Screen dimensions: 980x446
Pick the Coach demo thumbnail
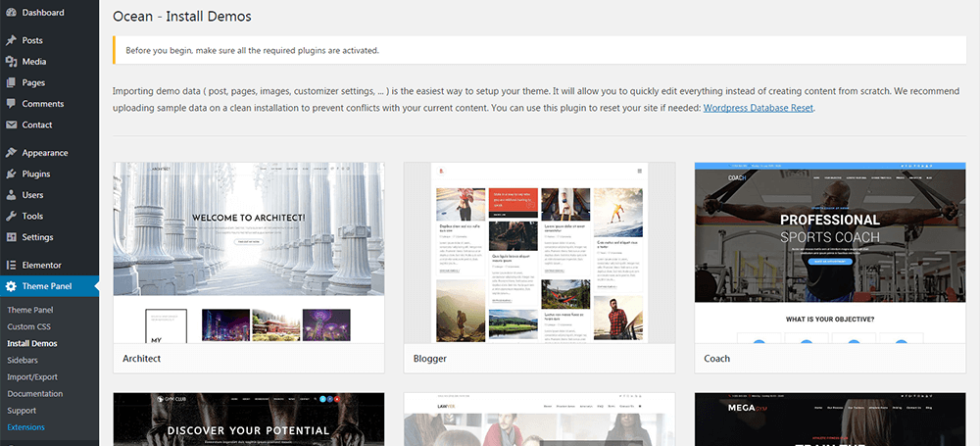pyautogui.click(x=830, y=253)
